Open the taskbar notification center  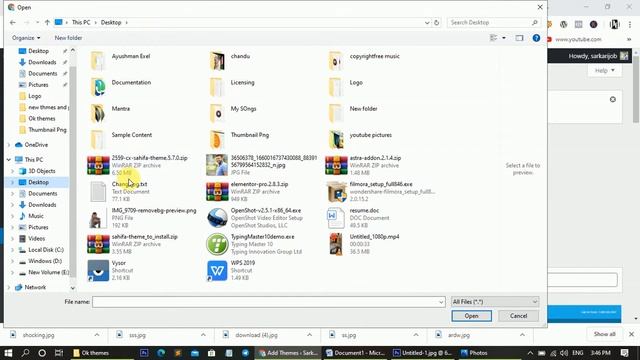click(x=624, y=353)
